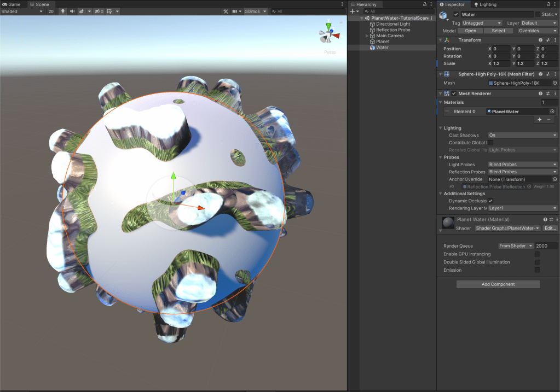This screenshot has height=392, width=560.
Task: Open the Cast Shadows dropdown
Action: click(x=522, y=135)
